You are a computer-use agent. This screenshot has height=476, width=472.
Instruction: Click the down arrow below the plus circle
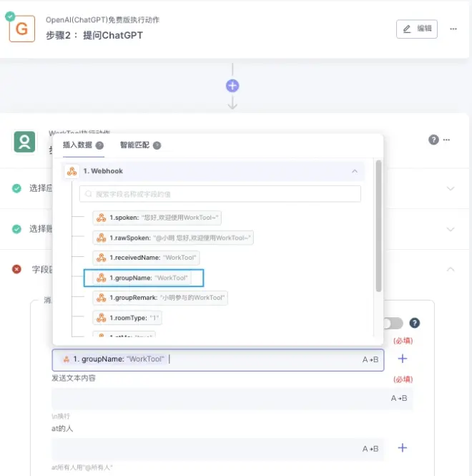[x=232, y=102]
